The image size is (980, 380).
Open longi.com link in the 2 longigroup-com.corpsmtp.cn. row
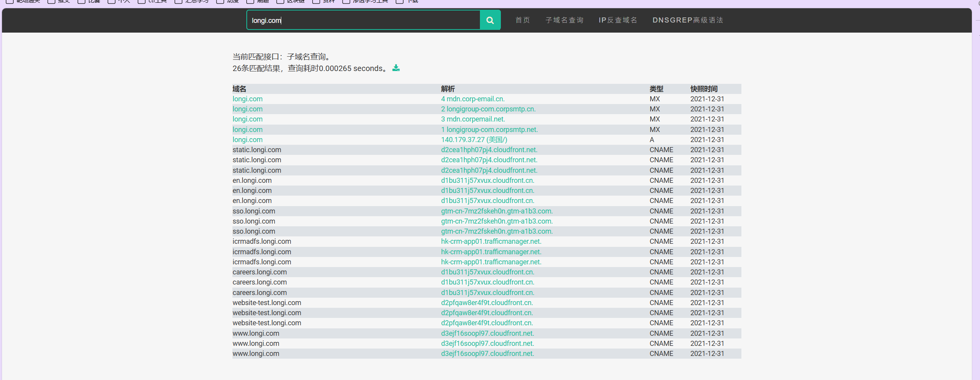[x=248, y=109]
